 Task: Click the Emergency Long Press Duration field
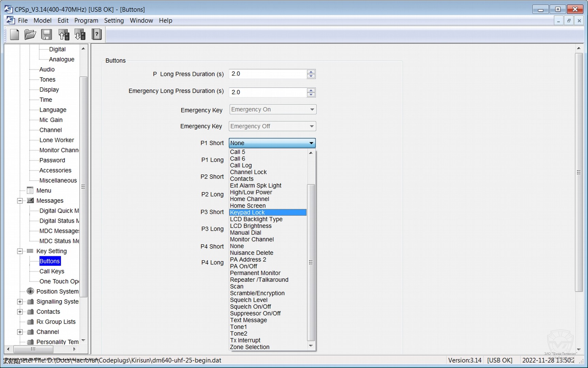268,92
